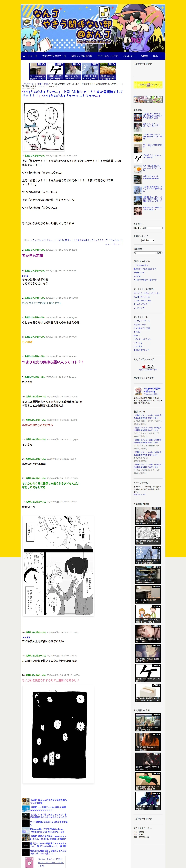Open 橋本環奈さん article thumbnail in 最新記事
Viewport: 186px width, 868px height.
[138, 211]
